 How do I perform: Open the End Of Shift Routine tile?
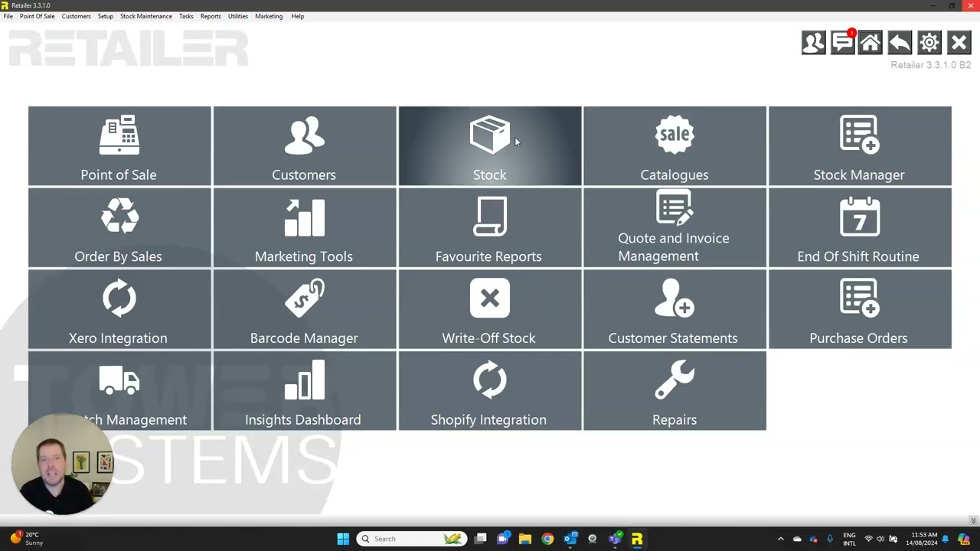860,227
